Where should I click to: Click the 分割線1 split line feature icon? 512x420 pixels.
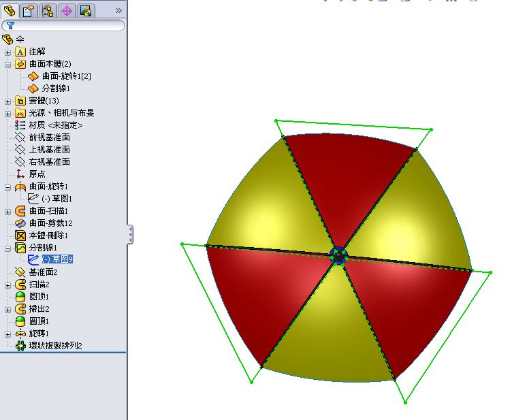[20, 248]
